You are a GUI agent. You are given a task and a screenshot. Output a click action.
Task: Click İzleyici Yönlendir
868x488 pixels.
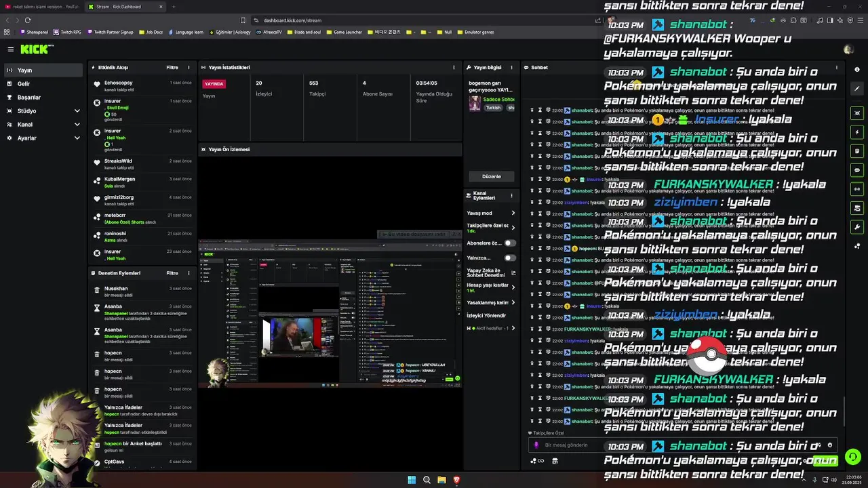pos(486,315)
